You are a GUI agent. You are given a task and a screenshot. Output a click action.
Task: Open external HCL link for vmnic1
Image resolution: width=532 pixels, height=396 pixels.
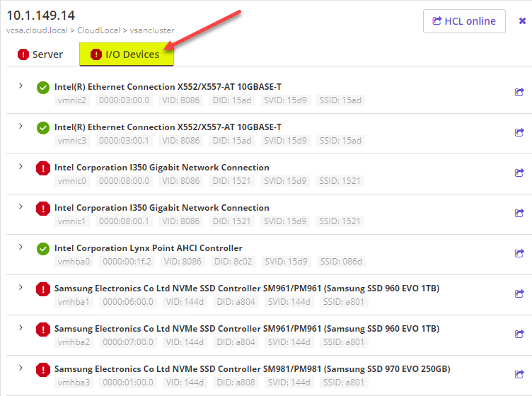519,213
